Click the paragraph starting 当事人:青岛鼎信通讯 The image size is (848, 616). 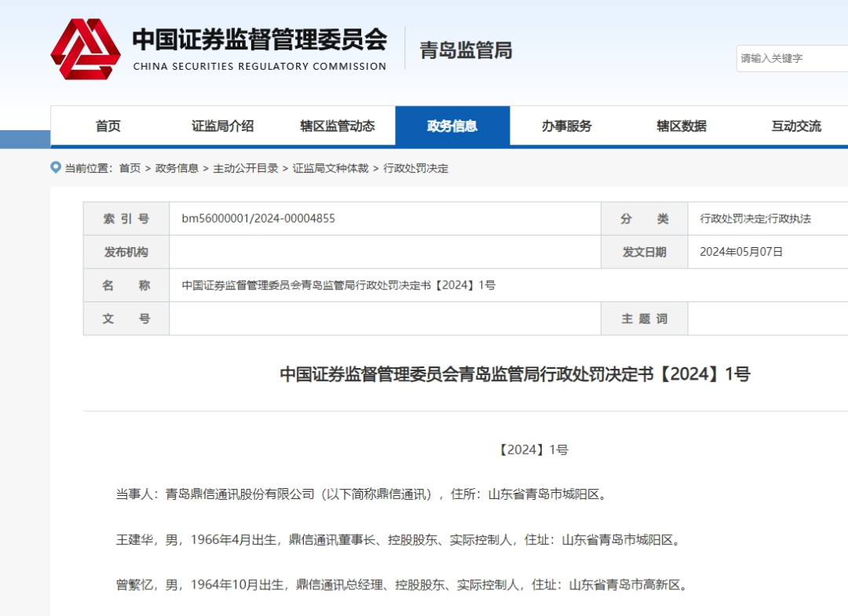362,494
